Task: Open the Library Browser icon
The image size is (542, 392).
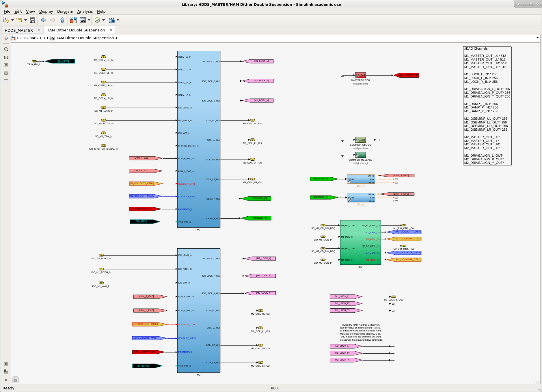Action: [73, 20]
